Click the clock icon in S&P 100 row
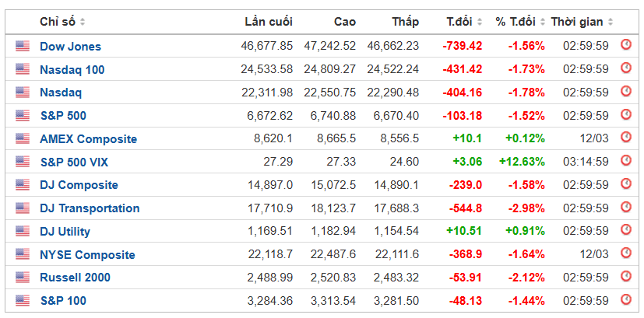The height and width of the screenshot is (318, 644). (x=625, y=301)
